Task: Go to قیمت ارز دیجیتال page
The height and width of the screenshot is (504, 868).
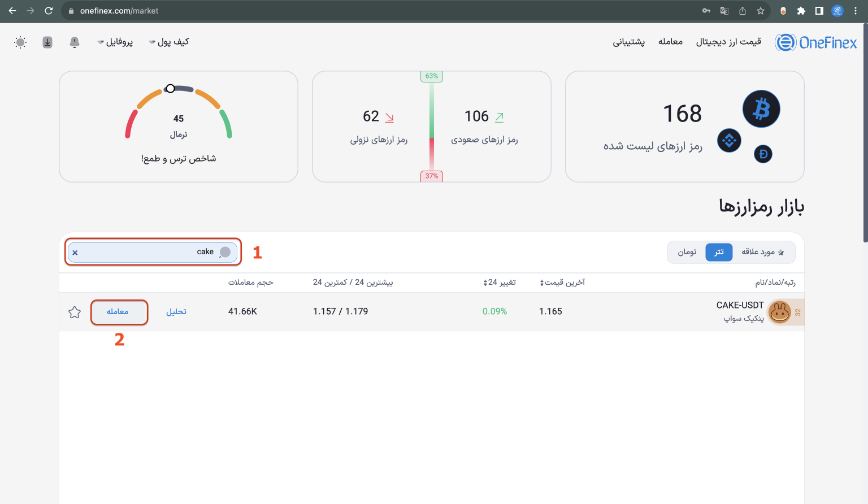Action: tap(728, 42)
